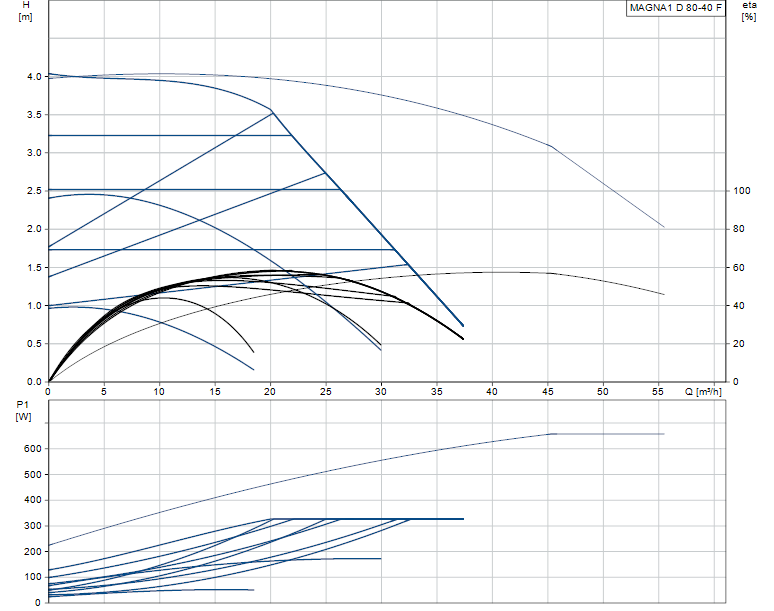This screenshot has width=774, height=611.
Task: Select the 10 mark on flow axis
Action: point(159,392)
